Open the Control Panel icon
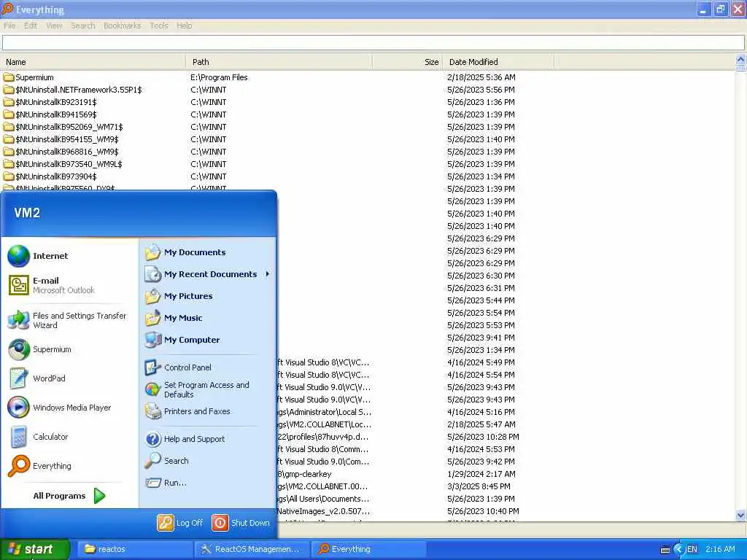The width and height of the screenshot is (747, 560). (x=152, y=367)
